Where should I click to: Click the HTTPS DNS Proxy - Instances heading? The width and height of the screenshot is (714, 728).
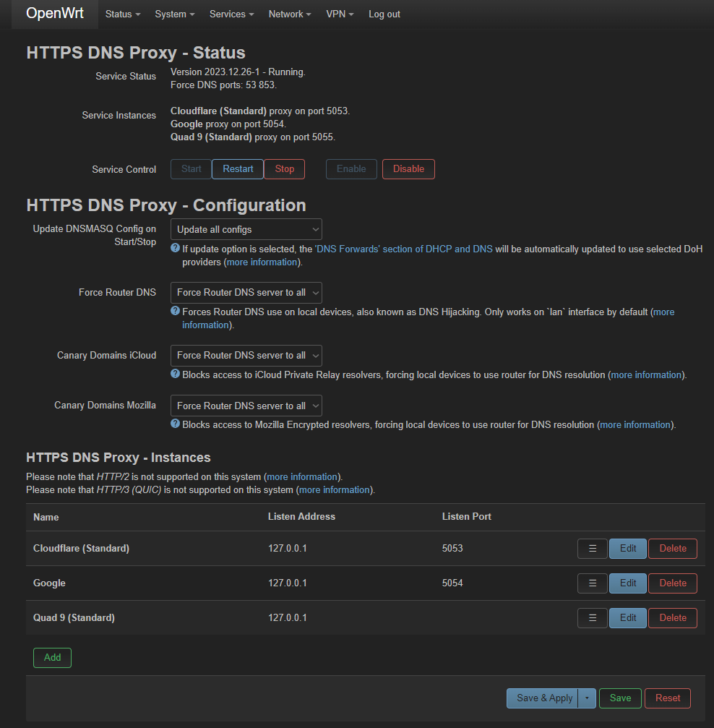pyautogui.click(x=119, y=458)
